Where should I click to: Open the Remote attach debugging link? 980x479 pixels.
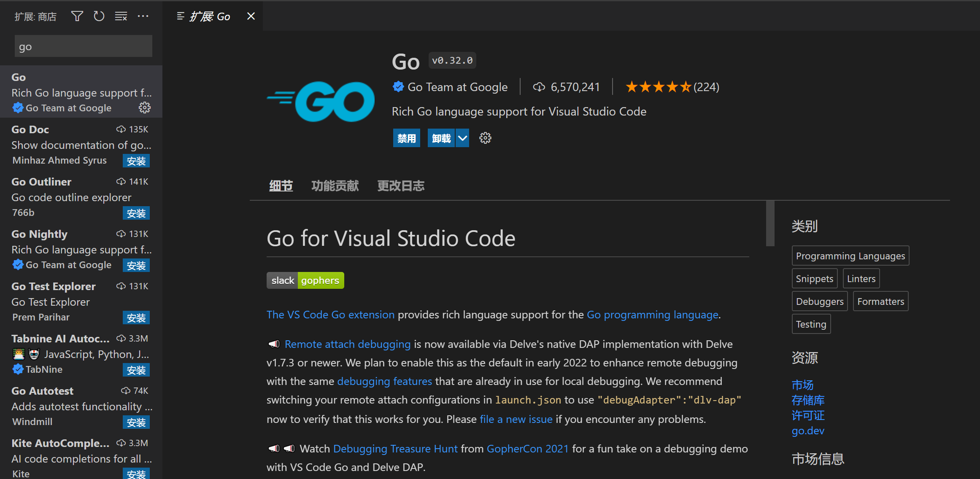point(347,344)
